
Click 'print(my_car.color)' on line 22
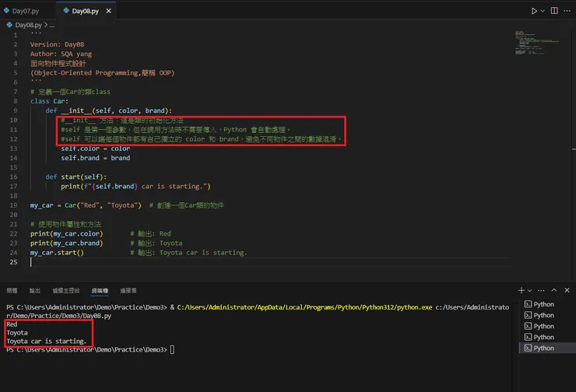66,233
